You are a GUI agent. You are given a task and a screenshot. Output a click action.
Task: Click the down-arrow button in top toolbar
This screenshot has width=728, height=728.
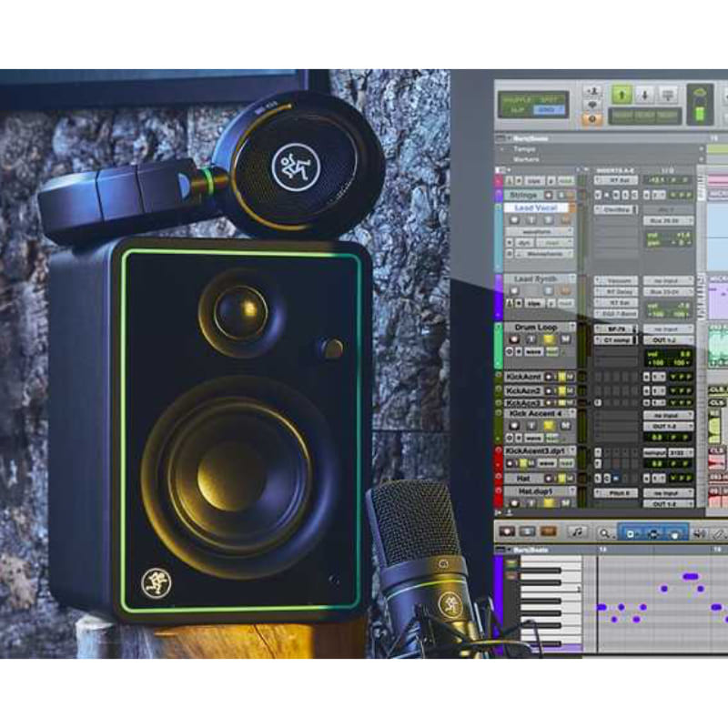click(644, 94)
